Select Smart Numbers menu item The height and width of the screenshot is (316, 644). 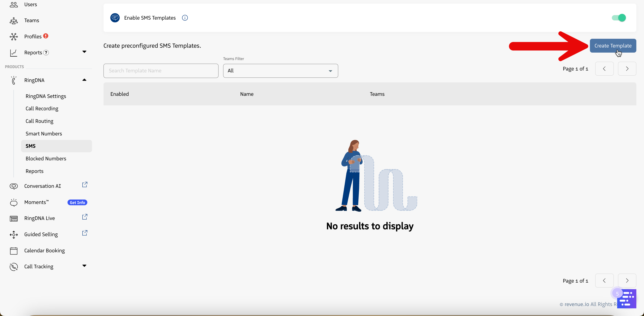[44, 134]
